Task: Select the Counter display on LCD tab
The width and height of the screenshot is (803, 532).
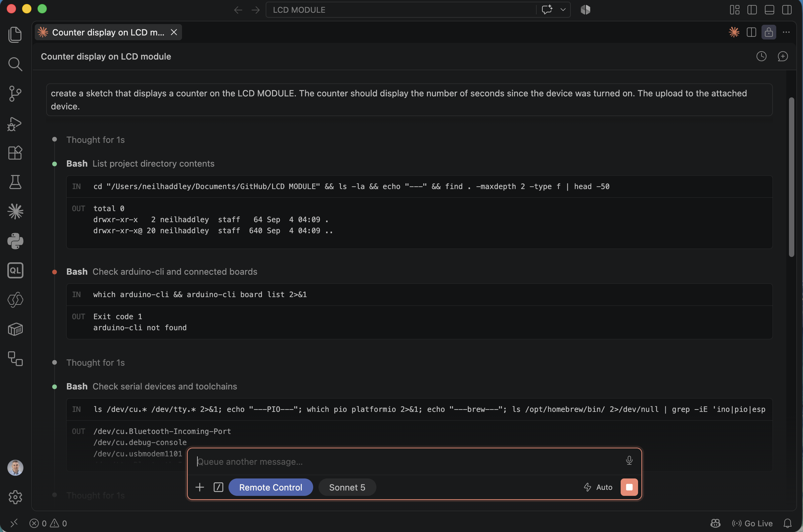Action: pos(108,32)
